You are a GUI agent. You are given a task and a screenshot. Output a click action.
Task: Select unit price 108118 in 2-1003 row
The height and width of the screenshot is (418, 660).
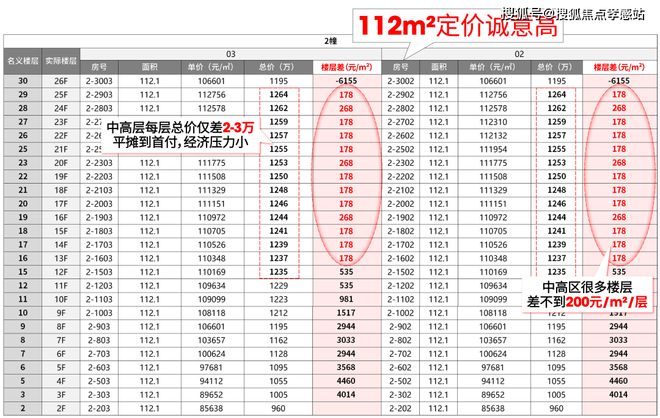(x=212, y=313)
